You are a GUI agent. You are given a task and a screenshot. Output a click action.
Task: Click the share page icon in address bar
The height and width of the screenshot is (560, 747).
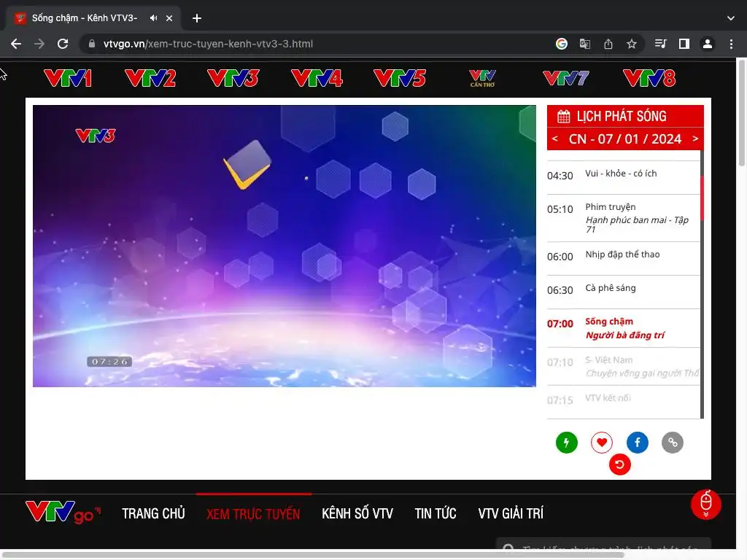(x=608, y=44)
